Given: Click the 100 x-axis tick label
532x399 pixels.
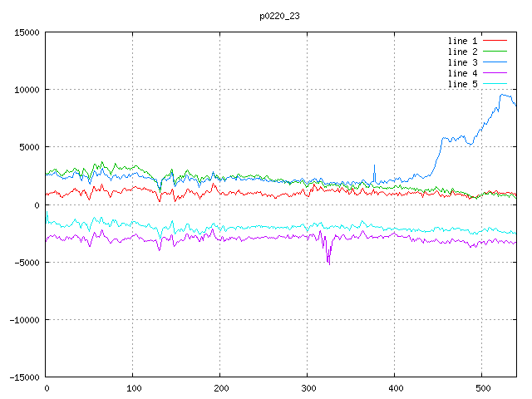Looking at the screenshot, I should click(x=133, y=388).
